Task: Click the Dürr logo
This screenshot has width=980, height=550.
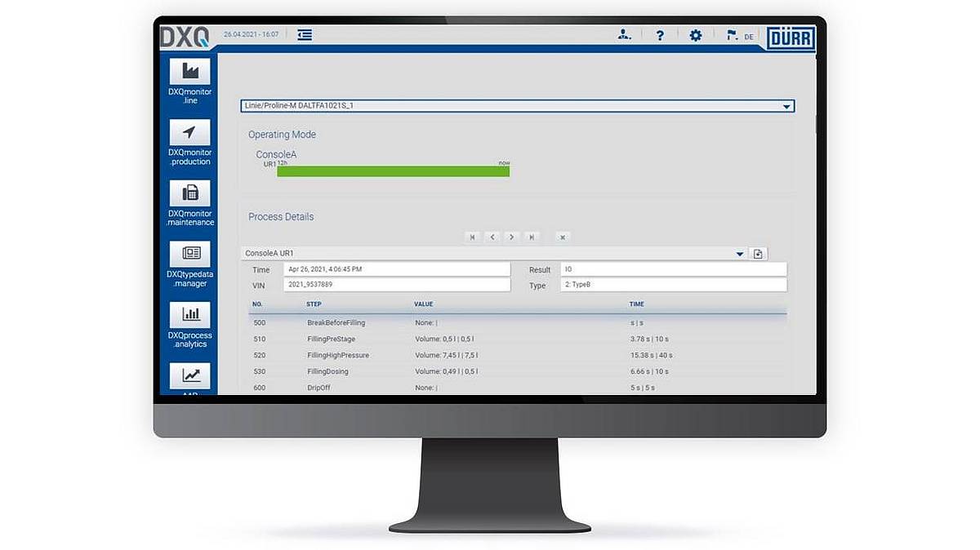Action: click(791, 38)
